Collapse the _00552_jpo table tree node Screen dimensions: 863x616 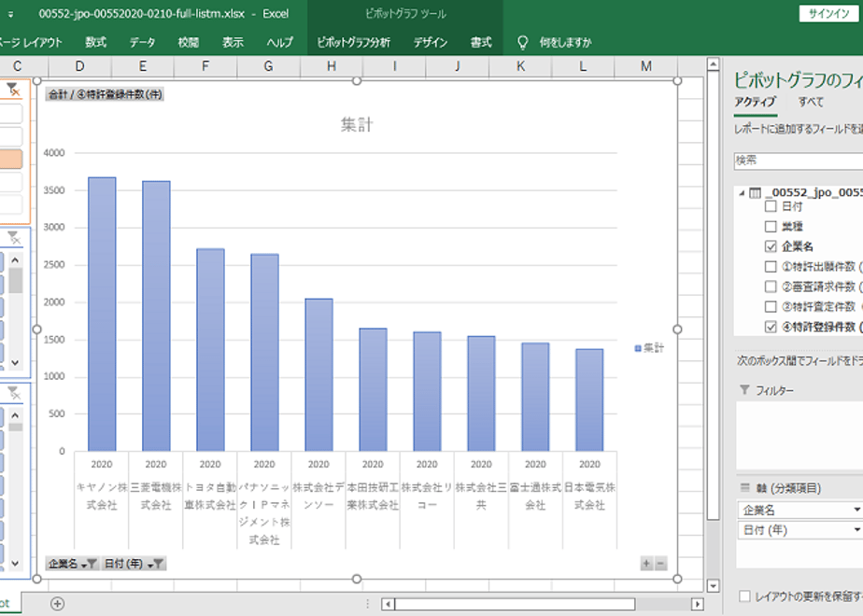pos(742,193)
